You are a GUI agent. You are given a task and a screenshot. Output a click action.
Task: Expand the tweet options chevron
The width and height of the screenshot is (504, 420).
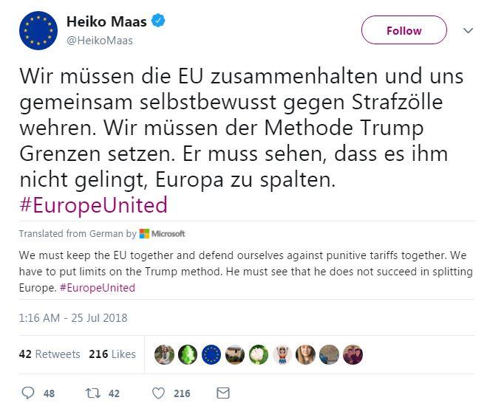468,30
